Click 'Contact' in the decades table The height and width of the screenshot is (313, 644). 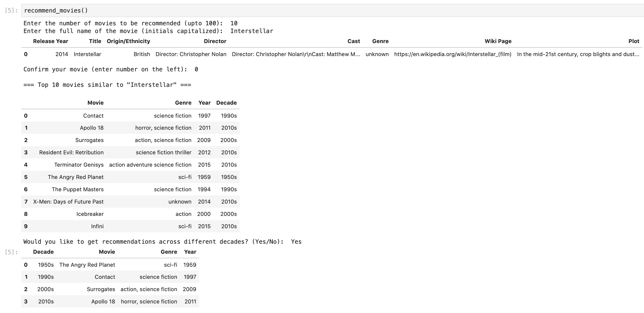tap(105, 277)
